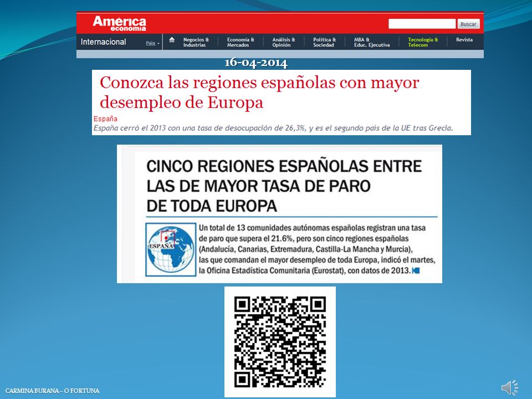The width and height of the screenshot is (532, 399).
Task: Click the date 16-04-2014
Action: click(x=256, y=63)
